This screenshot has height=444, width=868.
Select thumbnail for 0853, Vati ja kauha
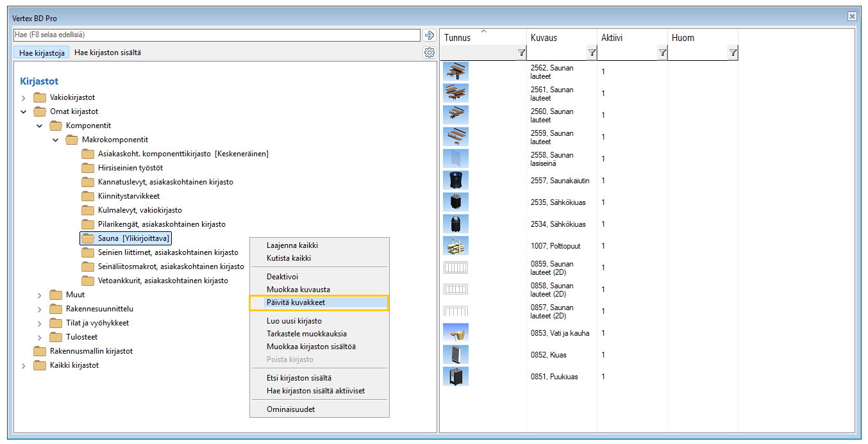456,333
